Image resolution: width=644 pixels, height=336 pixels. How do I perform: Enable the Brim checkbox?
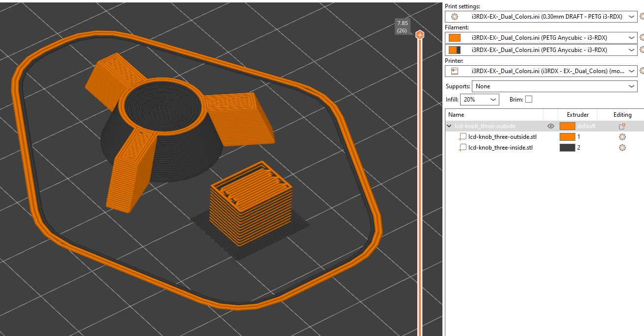(528, 99)
